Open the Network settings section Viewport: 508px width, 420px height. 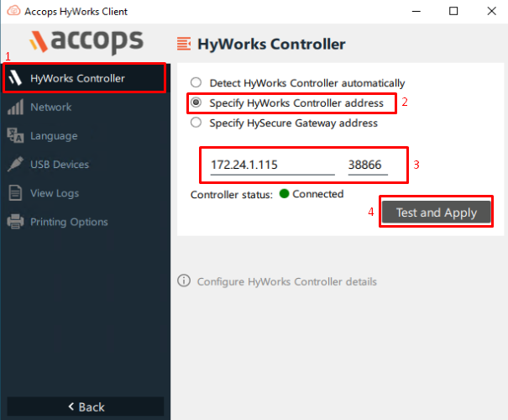pos(50,108)
